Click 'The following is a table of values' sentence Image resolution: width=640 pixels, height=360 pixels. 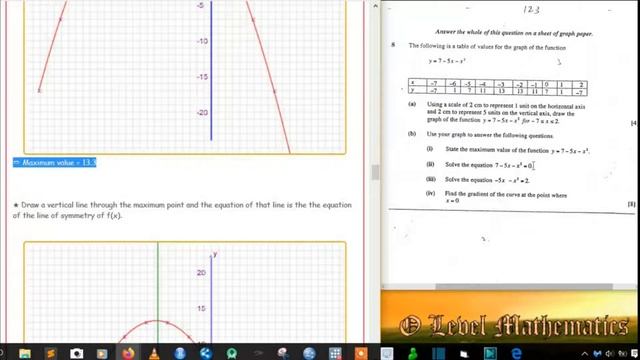point(487,47)
